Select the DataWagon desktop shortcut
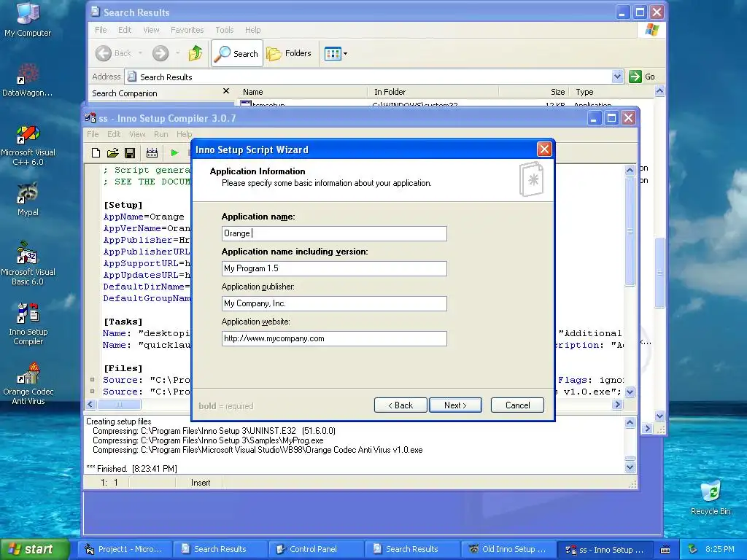Viewport: 747px width, 560px height. (x=28, y=80)
